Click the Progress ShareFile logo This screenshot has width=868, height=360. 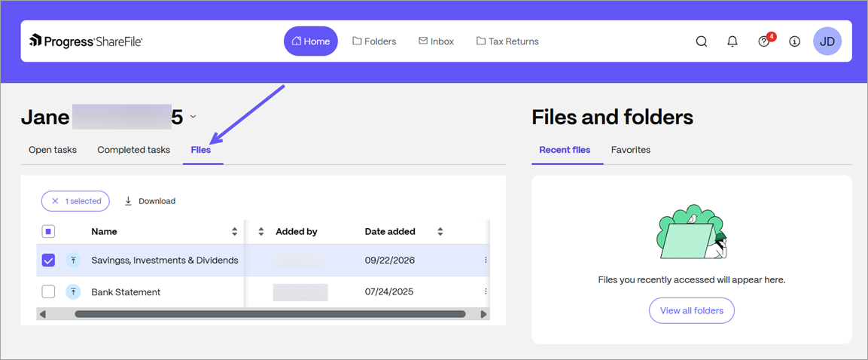point(86,41)
